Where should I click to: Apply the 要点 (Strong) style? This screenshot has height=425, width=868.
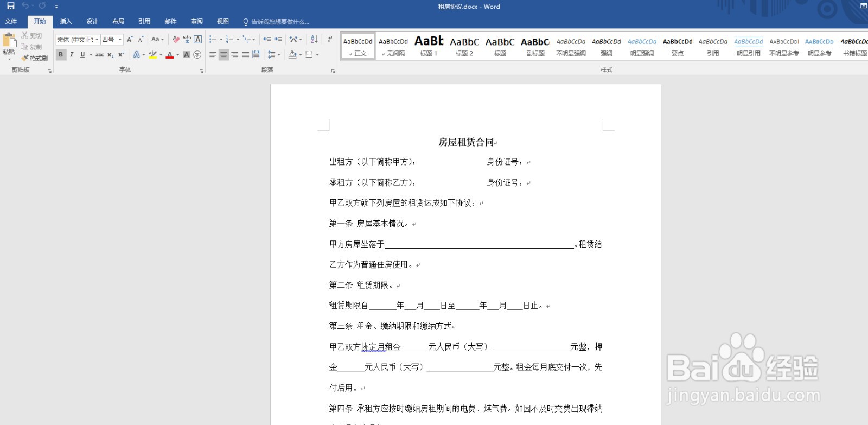click(x=678, y=46)
